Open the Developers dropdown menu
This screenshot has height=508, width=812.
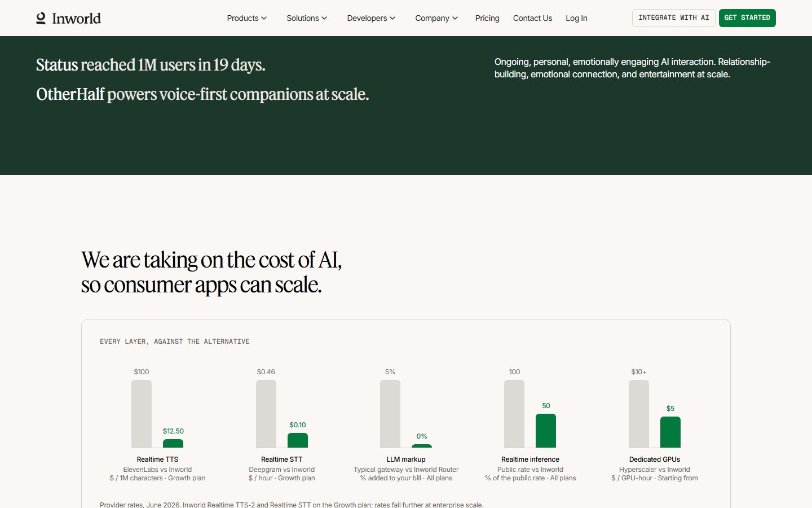(371, 18)
